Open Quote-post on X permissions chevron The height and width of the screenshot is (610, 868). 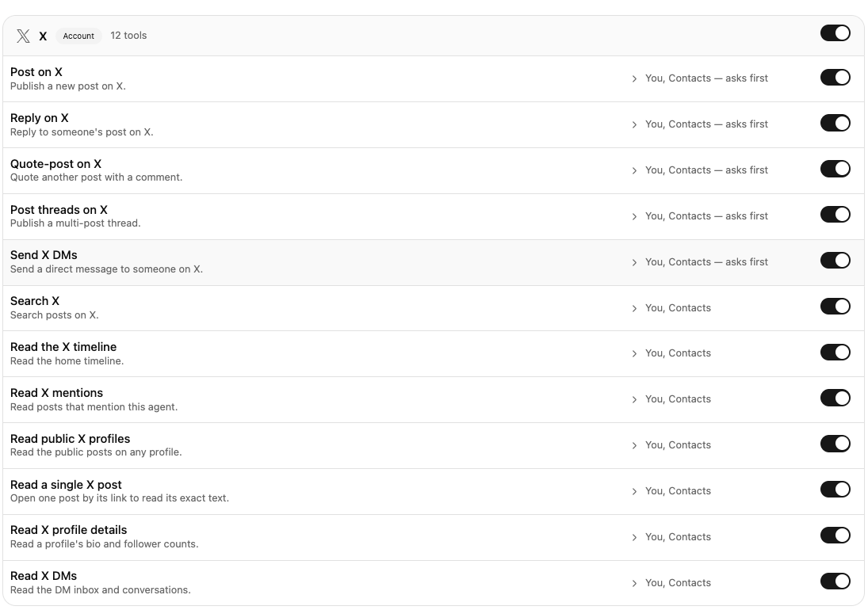(634, 171)
